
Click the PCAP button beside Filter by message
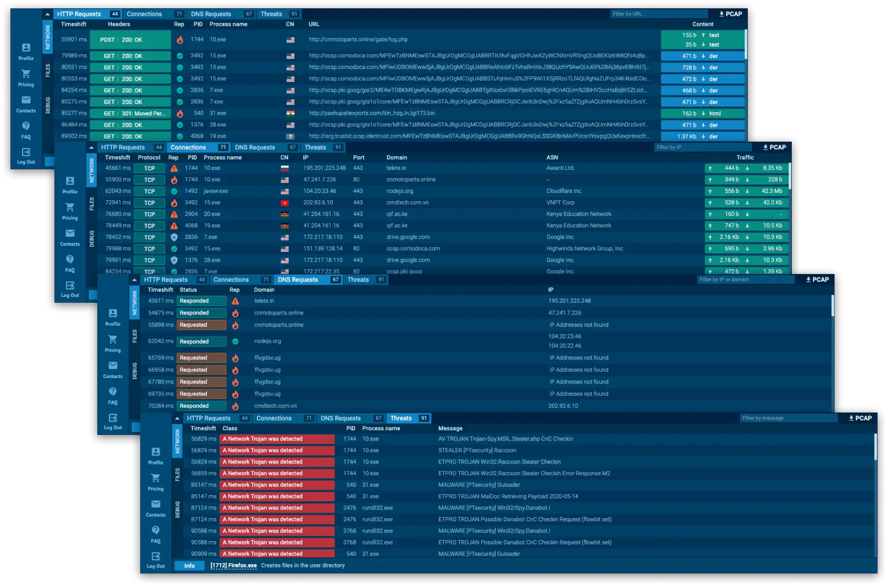point(860,418)
